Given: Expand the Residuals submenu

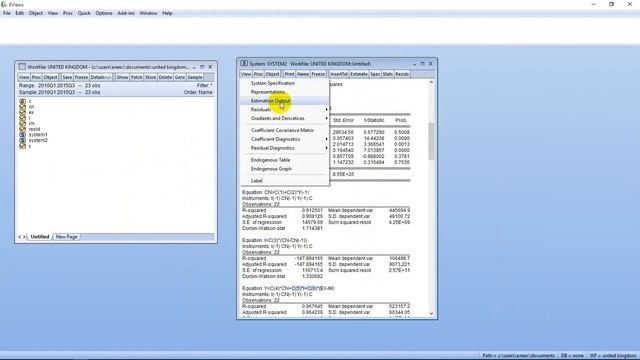Looking at the screenshot, I should click(x=284, y=109).
